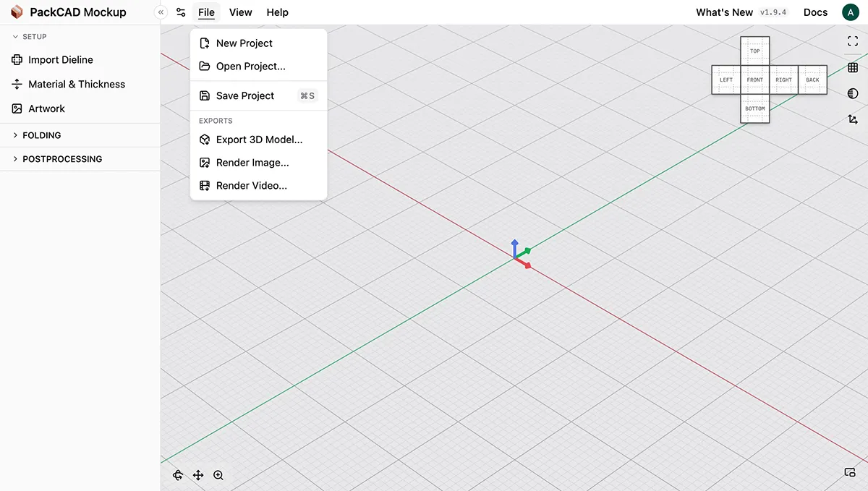
Task: Select Render Image... menu entry
Action: (x=259, y=163)
